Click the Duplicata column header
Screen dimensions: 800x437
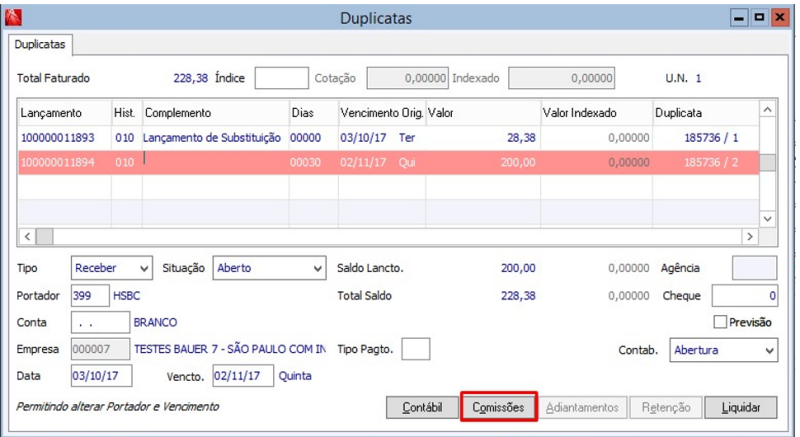(706, 113)
